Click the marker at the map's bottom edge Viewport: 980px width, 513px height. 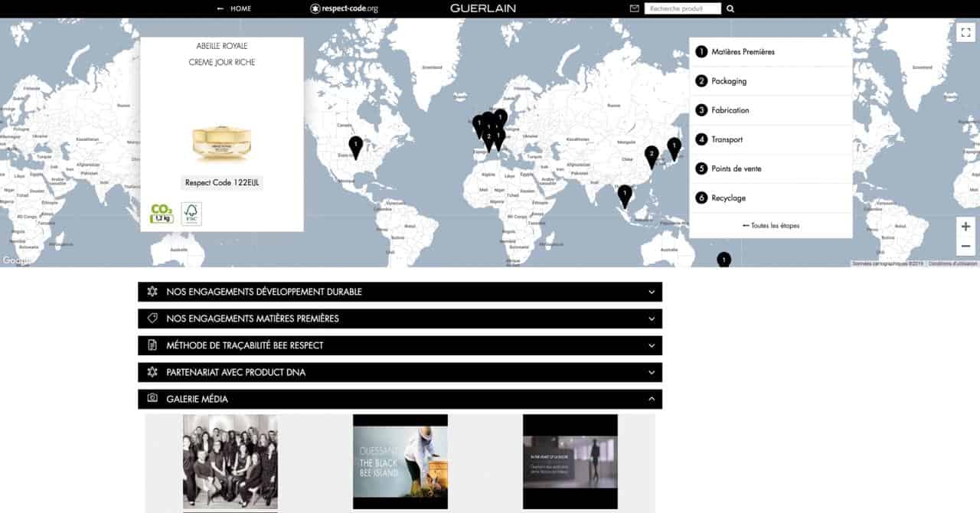click(x=724, y=260)
